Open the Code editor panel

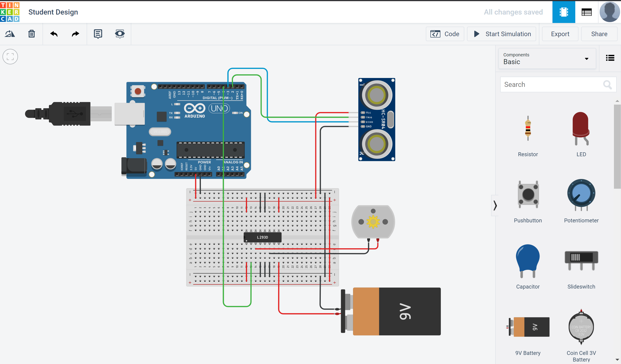[445, 34]
